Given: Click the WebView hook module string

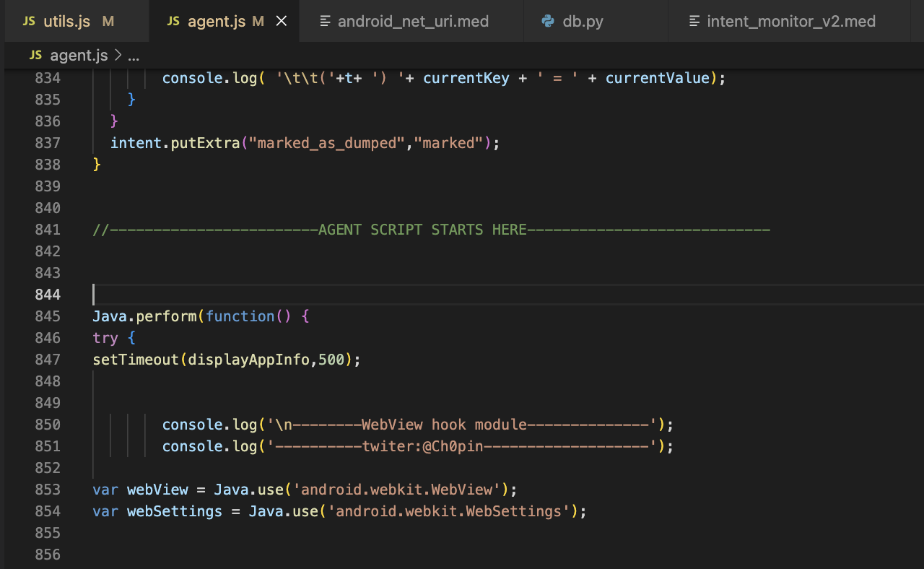Looking at the screenshot, I should tap(462, 425).
